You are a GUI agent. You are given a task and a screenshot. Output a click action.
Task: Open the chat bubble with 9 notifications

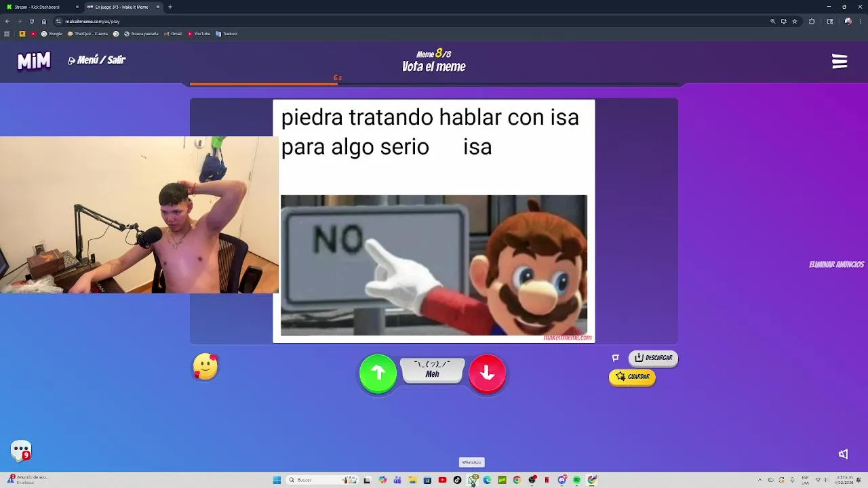[21, 451]
